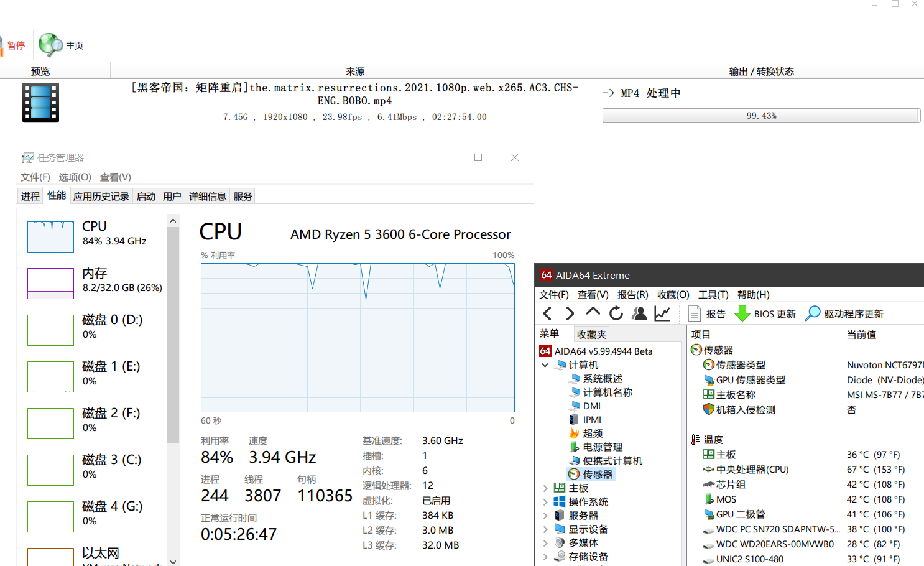Viewport: 924px width, 566px height.
Task: Click the 报告 report toolbar button
Action: pos(707,314)
